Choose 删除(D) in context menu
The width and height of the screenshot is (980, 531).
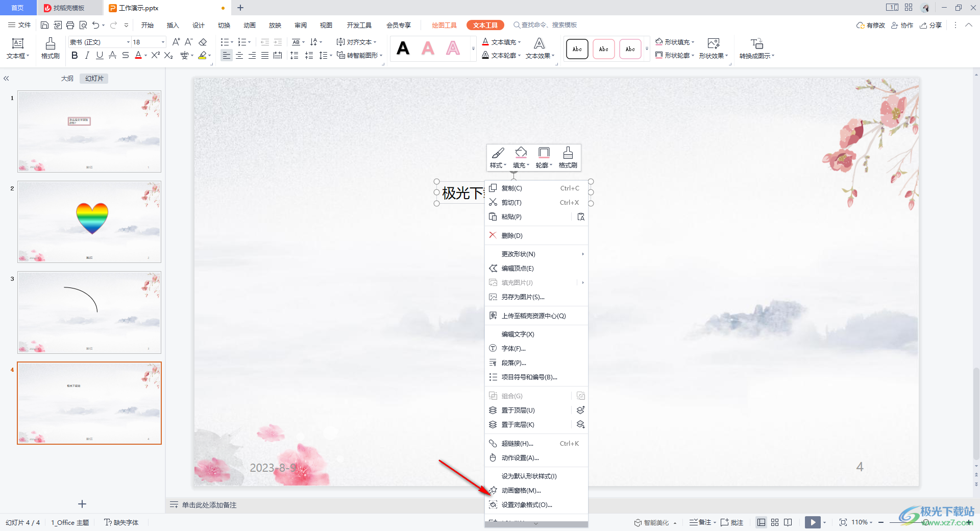(536, 235)
